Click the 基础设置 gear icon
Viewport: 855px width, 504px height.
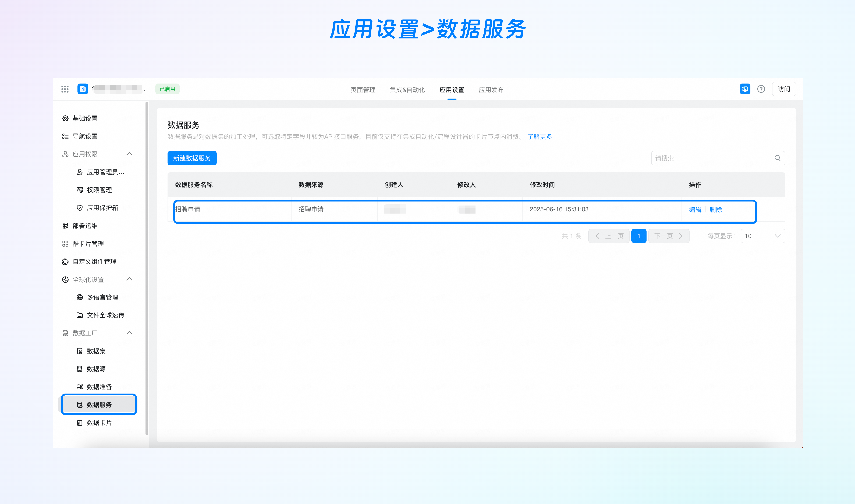pos(66,118)
